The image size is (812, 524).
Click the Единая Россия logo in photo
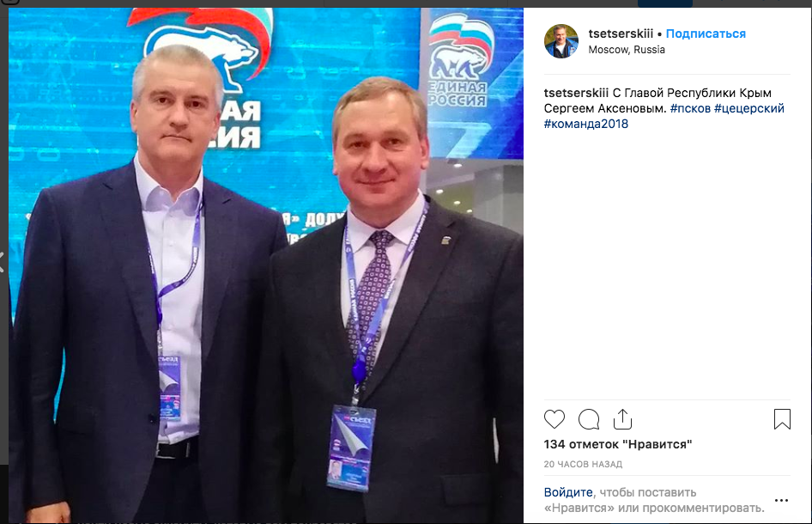pos(458,59)
